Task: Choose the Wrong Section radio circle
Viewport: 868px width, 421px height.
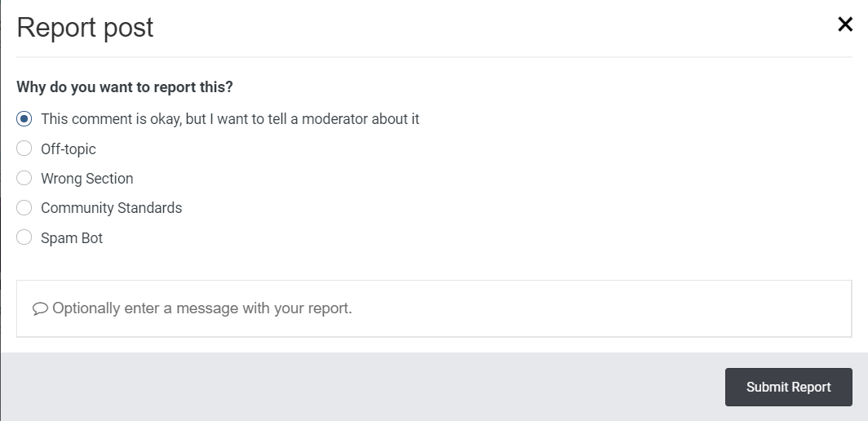Action: point(24,179)
